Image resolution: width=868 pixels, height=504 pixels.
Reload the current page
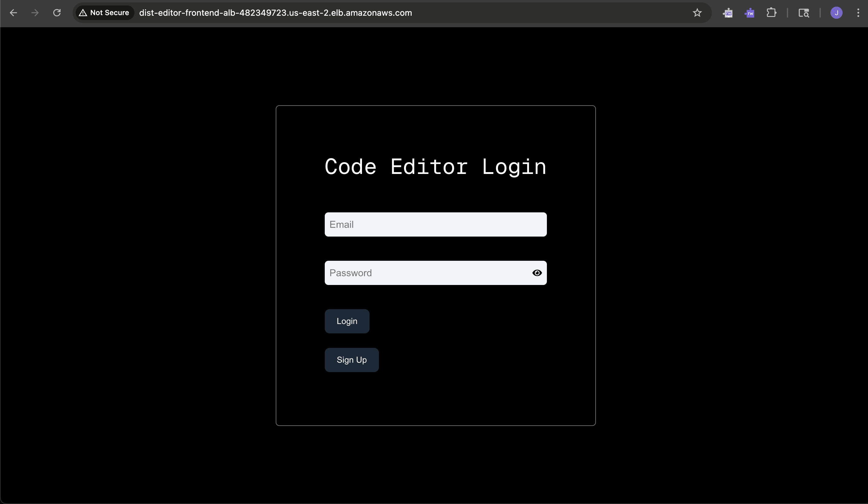[57, 13]
